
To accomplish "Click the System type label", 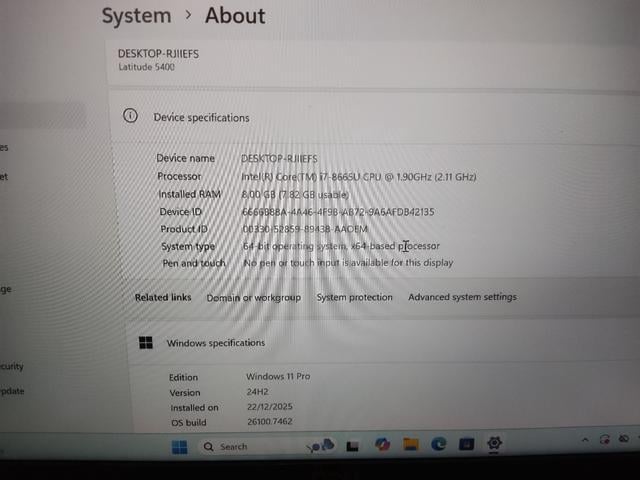I will click(x=188, y=247).
